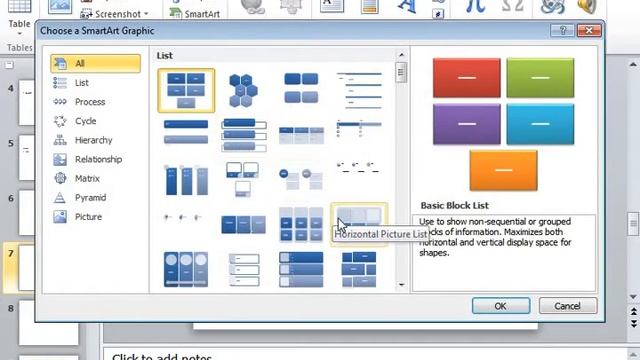Choose the layout with circles beside gray boxes

pyautogui.click(x=301, y=180)
